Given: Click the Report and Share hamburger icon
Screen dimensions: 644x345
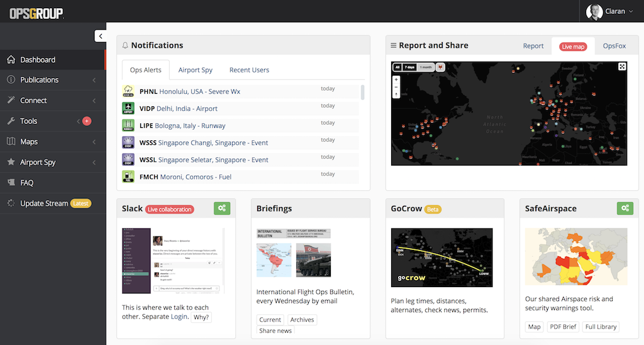Looking at the screenshot, I should pyautogui.click(x=394, y=45).
